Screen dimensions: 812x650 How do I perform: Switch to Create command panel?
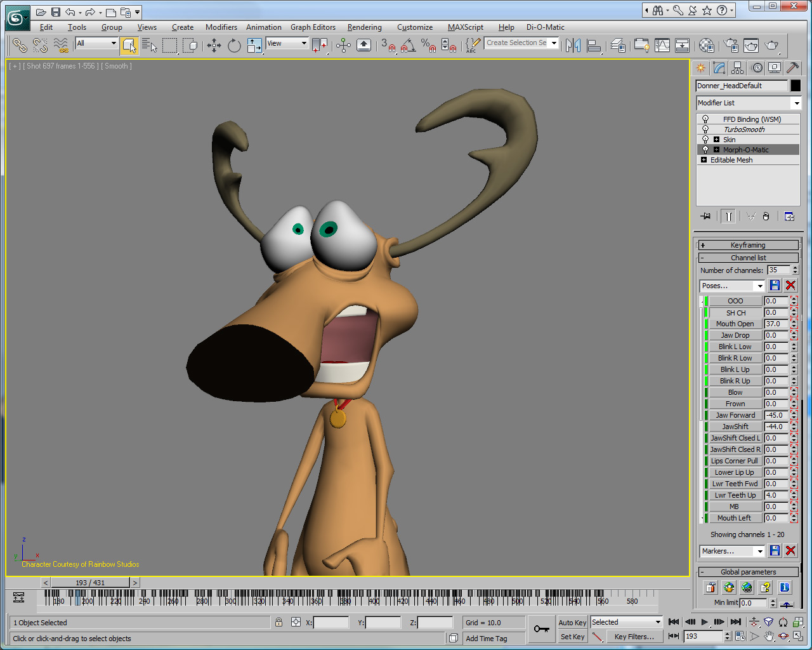701,67
